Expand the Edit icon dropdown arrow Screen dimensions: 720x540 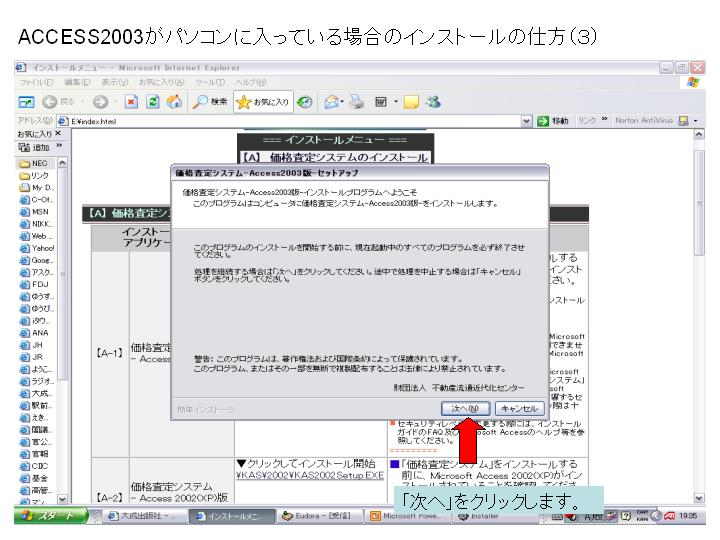click(x=395, y=102)
